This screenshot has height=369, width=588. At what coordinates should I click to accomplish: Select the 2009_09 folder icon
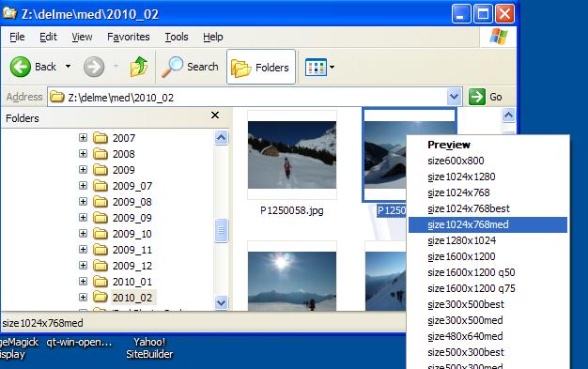(x=101, y=218)
